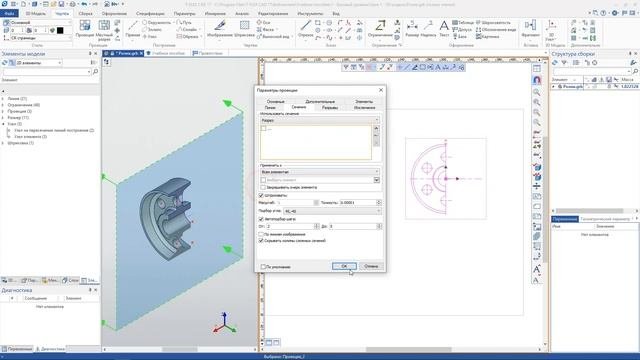Open the Сборка ribbon tab
640x360 pixels.
(x=85, y=13)
